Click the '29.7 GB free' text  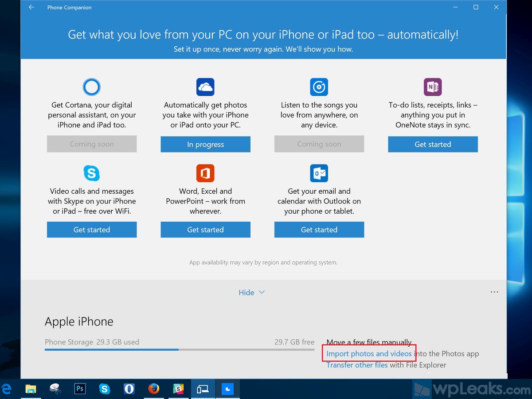[294, 342]
